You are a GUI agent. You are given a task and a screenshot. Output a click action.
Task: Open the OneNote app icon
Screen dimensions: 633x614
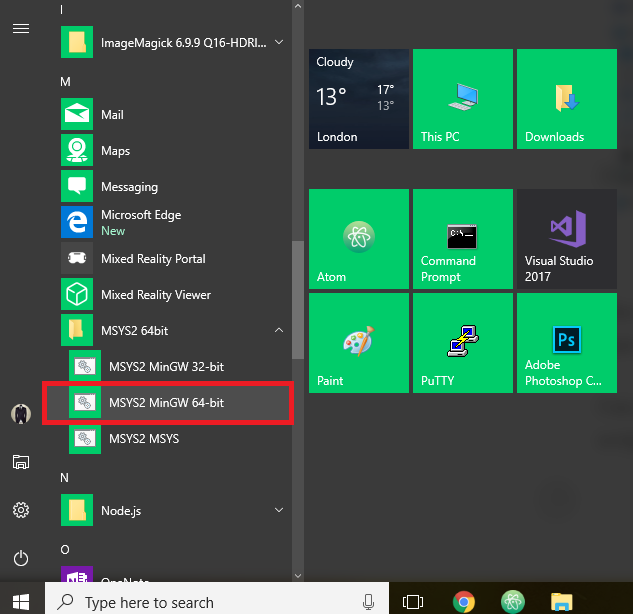tap(77, 575)
